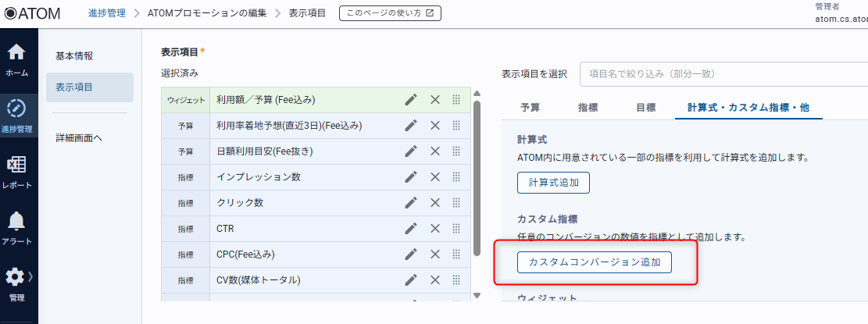Remove the クリック数 item with X icon
This screenshot has height=324, width=868.
[435, 203]
